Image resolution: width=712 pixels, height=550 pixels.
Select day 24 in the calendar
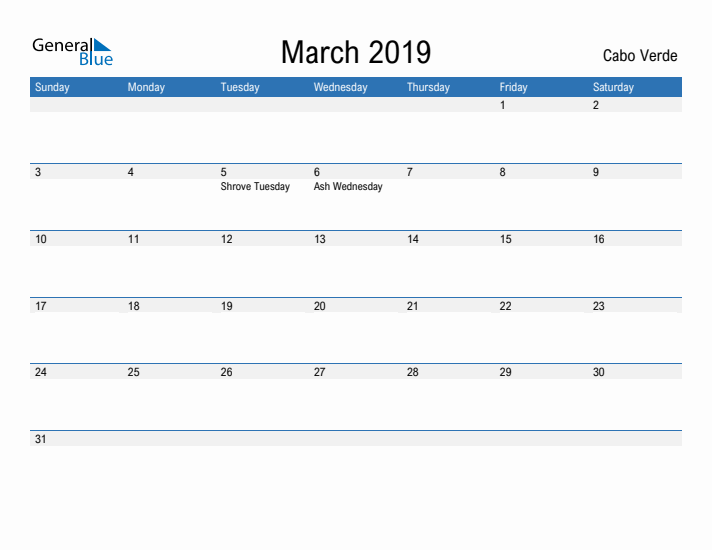41,372
